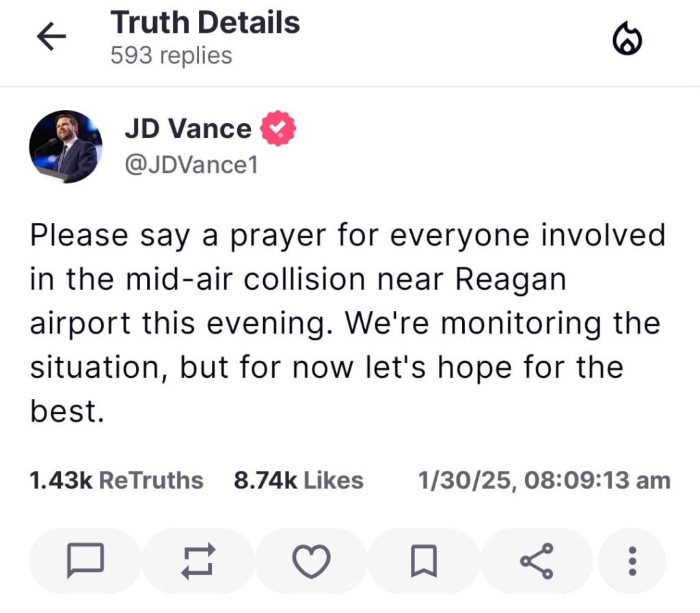Viewport: 700px width, 613px height.
Task: Open the share options icon
Action: [537, 561]
